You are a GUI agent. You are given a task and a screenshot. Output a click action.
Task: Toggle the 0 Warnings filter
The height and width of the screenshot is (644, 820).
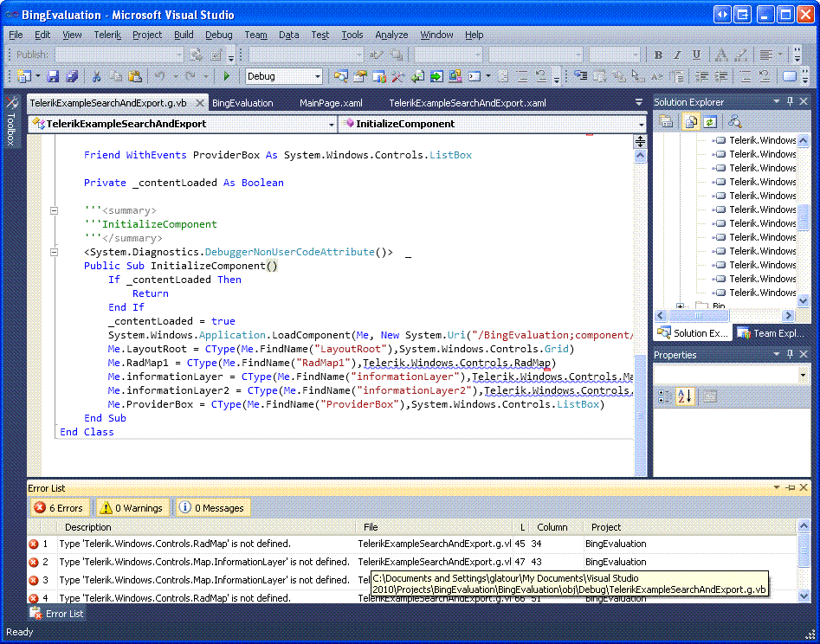click(129, 508)
